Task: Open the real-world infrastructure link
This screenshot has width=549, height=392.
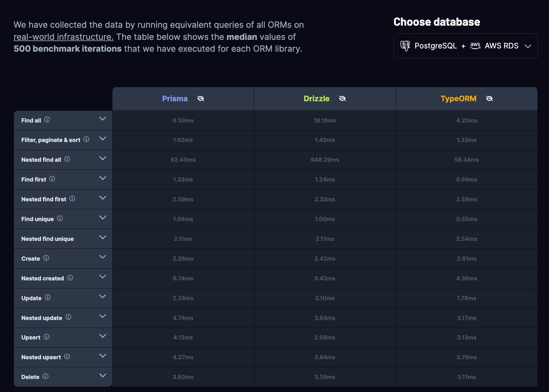Action: [63, 37]
